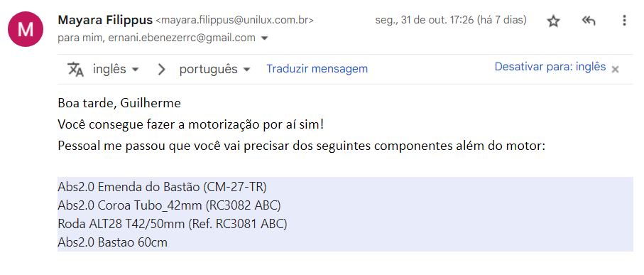
Task: Click the Traduzir mensagem link
Action: click(x=317, y=69)
